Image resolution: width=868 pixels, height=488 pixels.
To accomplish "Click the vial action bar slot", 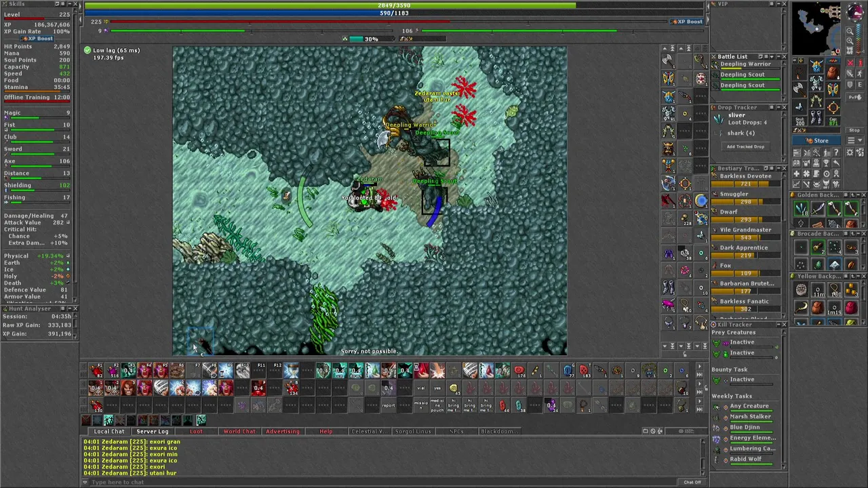I will 421,388.
